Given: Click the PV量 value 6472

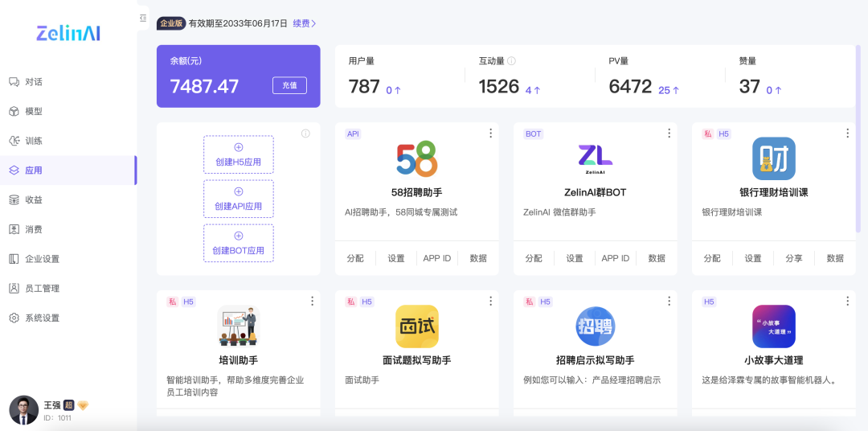Looking at the screenshot, I should (x=630, y=86).
